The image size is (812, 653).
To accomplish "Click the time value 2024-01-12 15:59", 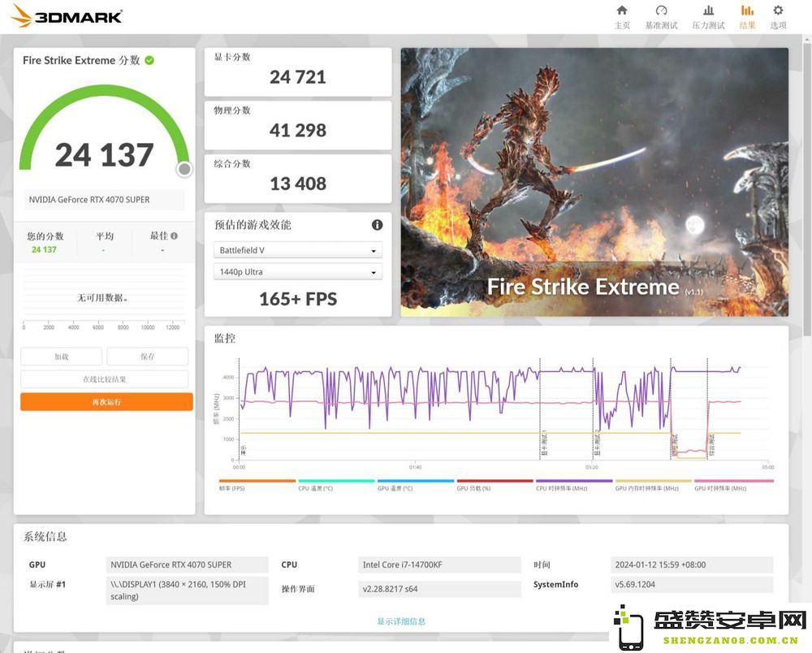I will 691,564.
